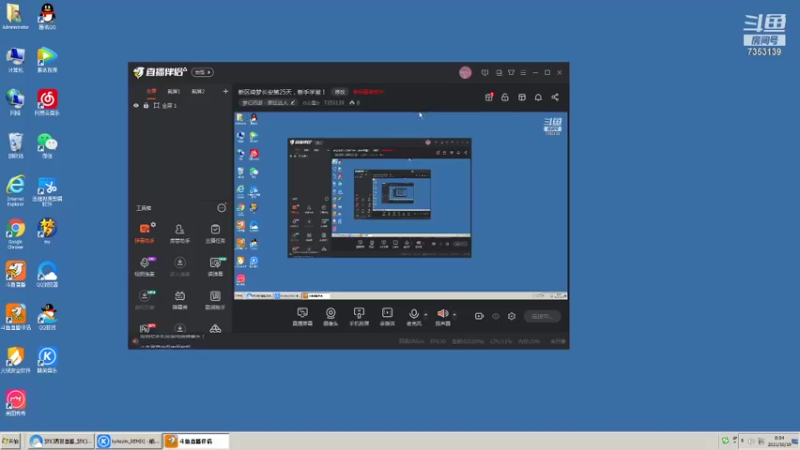This screenshot has height=450, width=800.
Task: Open the screen capture source icon
Action: 302,316
